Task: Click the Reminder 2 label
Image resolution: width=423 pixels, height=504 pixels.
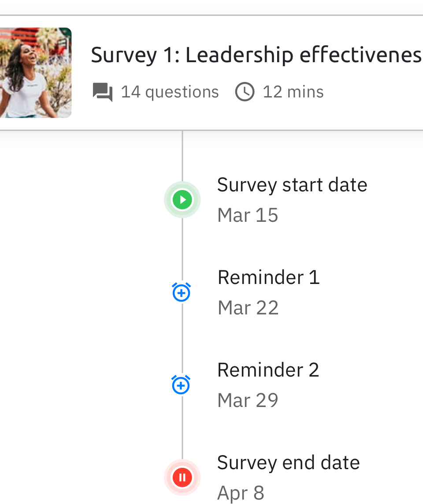Action: [268, 370]
